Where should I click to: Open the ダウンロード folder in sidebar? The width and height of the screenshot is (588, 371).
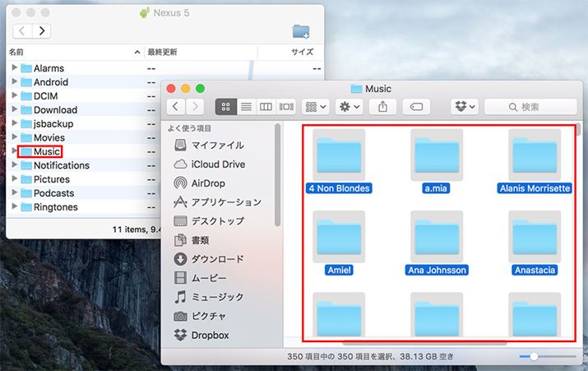coord(217,259)
